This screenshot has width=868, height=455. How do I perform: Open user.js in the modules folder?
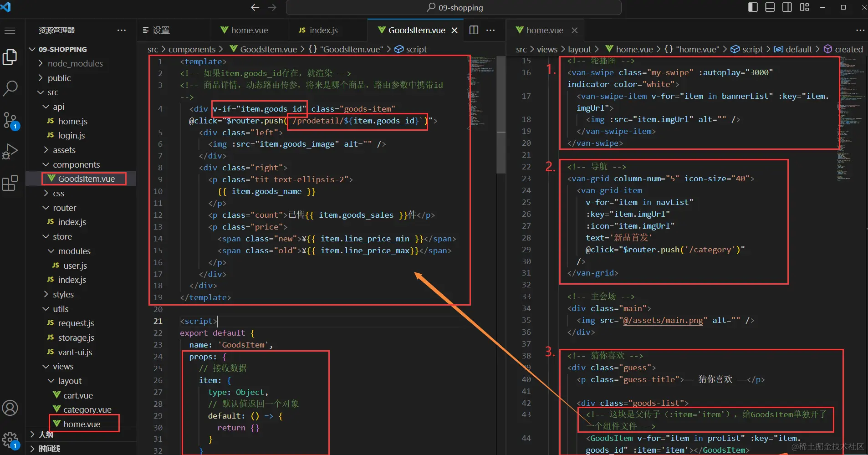[x=81, y=266]
